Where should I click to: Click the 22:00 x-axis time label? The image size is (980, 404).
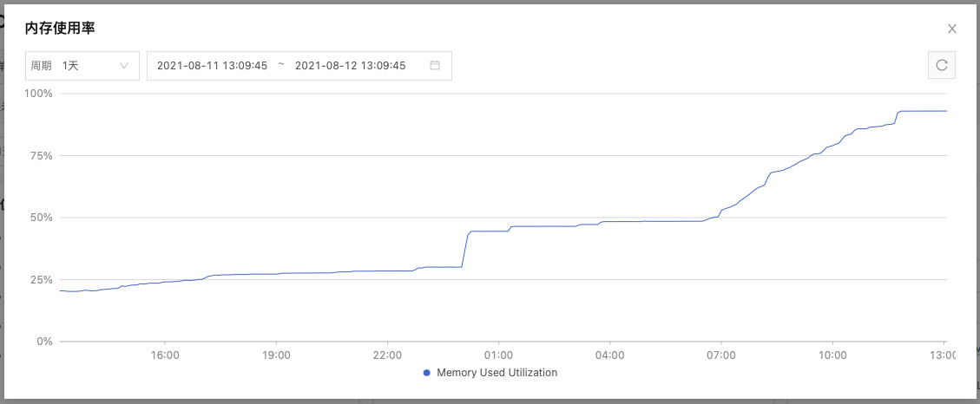[387, 355]
